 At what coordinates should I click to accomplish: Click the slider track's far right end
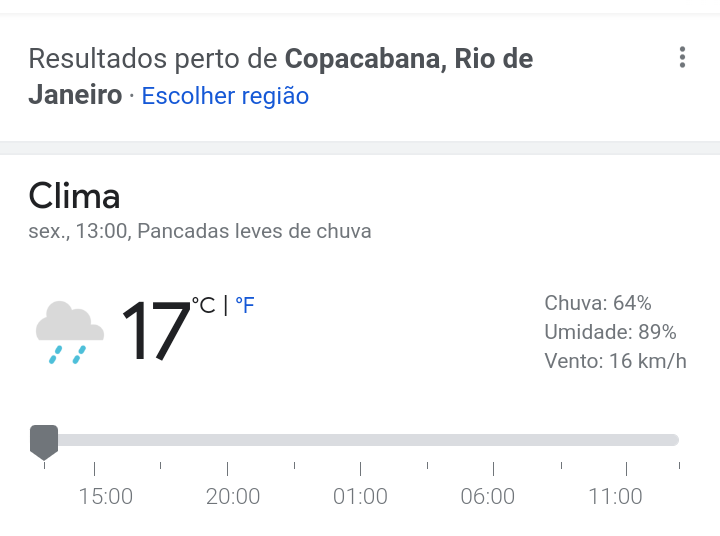[x=675, y=440]
